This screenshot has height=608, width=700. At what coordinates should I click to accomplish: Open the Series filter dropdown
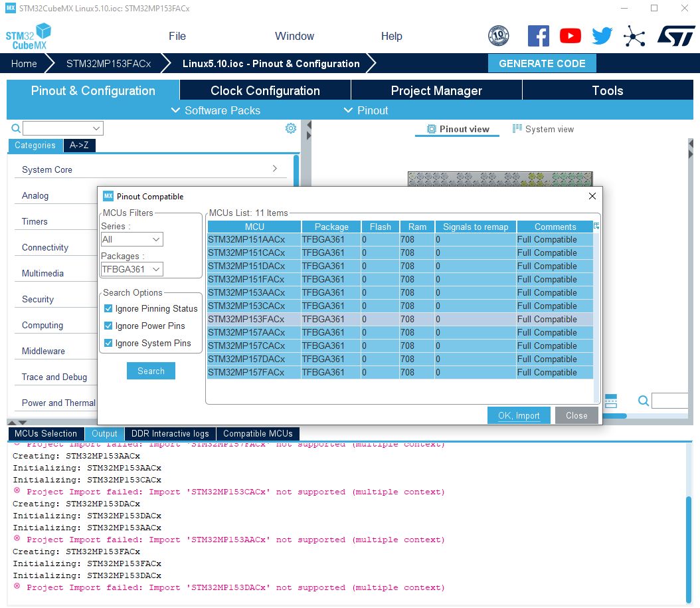(x=131, y=239)
